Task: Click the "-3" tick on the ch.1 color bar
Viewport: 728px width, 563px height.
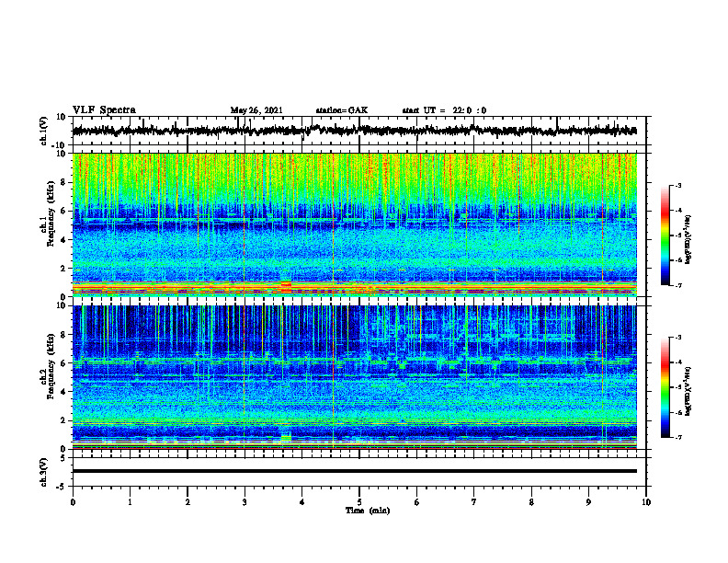Action: point(677,185)
